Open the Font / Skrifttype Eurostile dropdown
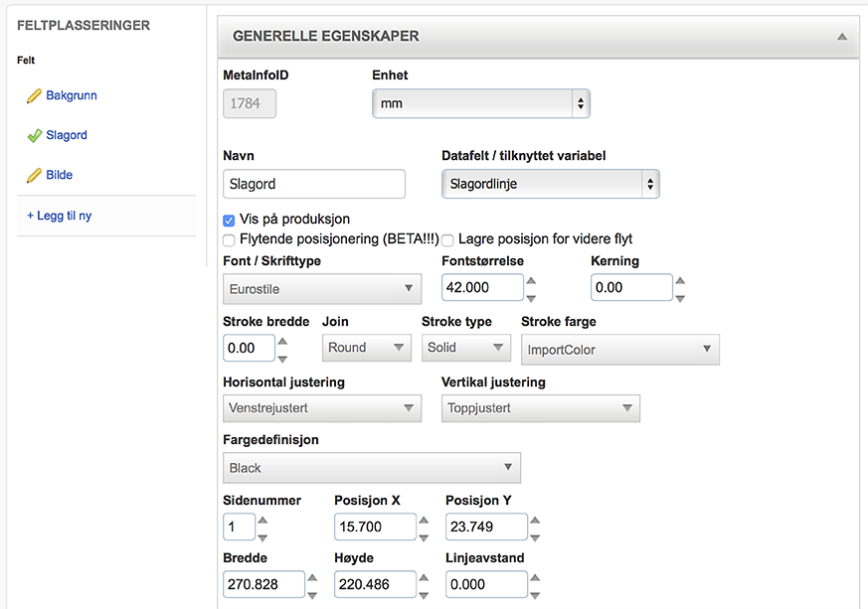 coord(322,289)
